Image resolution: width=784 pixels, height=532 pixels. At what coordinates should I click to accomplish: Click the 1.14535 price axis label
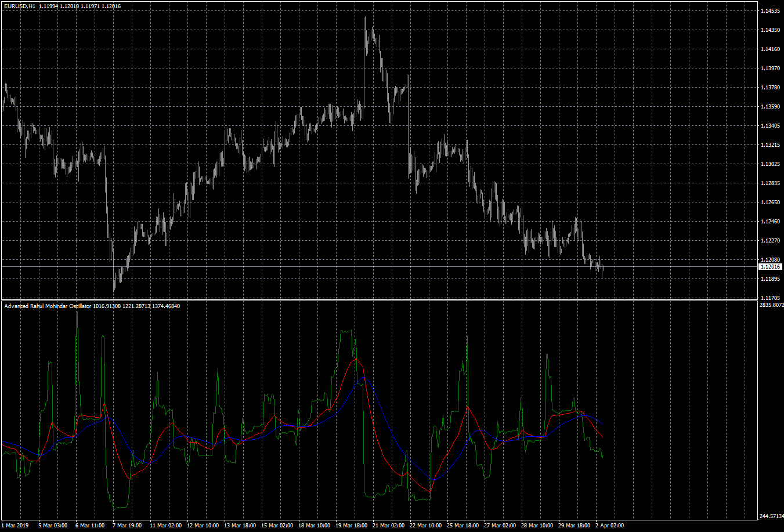coord(770,11)
